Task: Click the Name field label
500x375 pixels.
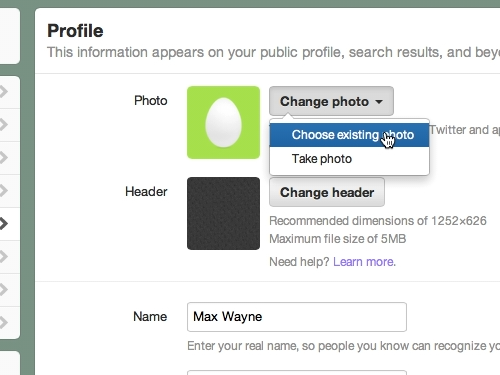Action: [150, 317]
